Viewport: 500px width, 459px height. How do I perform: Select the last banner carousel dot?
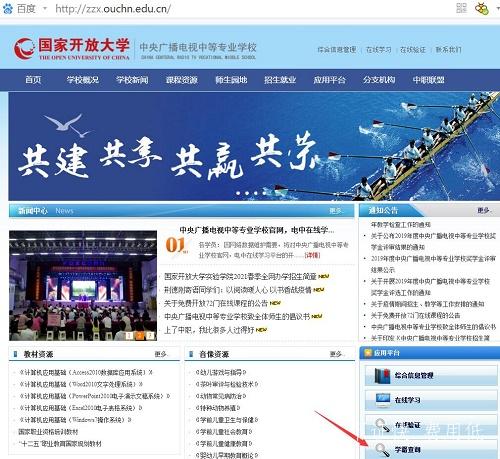coord(264,193)
